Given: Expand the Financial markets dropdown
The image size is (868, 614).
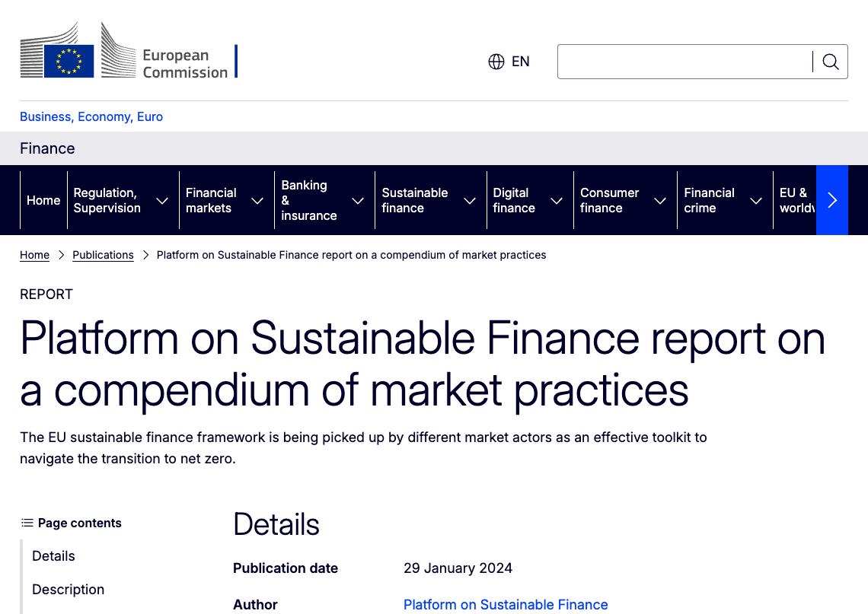Looking at the screenshot, I should coord(257,200).
